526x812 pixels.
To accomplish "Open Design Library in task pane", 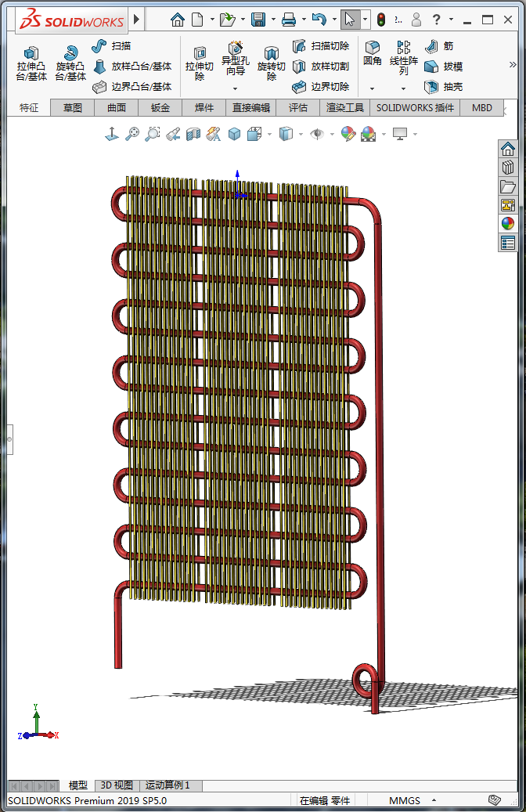I will 508,168.
